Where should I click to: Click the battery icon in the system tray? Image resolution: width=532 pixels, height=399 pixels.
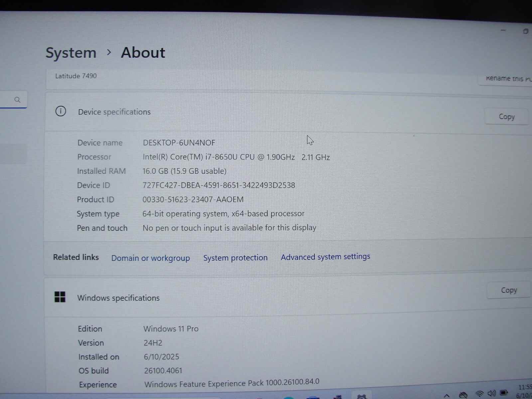(504, 392)
